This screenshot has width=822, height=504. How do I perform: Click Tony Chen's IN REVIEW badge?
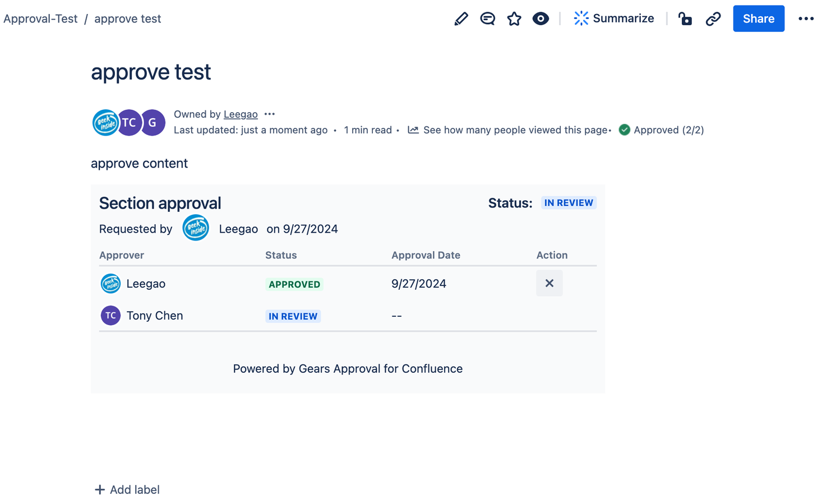click(x=293, y=316)
